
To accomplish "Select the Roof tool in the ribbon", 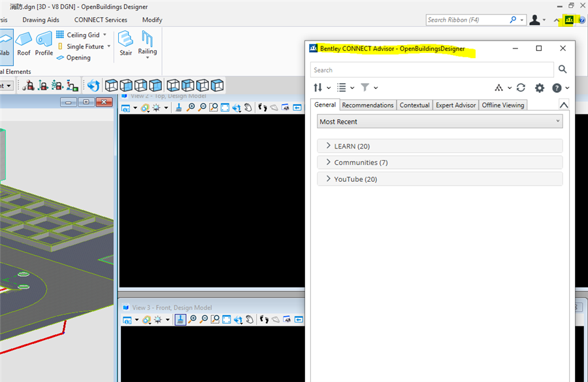I will pyautogui.click(x=24, y=44).
